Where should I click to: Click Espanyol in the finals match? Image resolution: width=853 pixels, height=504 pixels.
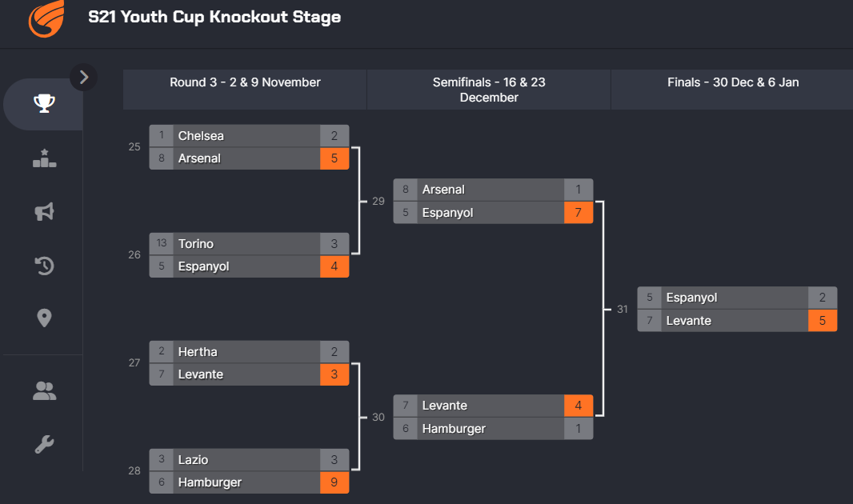click(691, 298)
